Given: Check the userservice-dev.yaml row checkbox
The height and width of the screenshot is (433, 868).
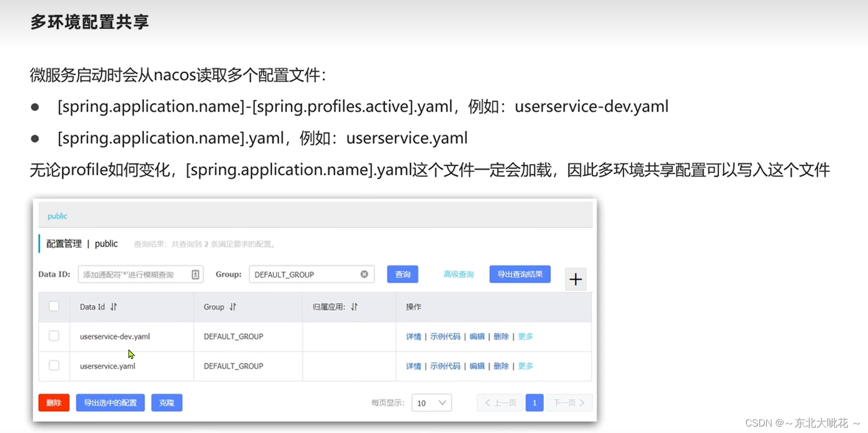Looking at the screenshot, I should 54,336.
